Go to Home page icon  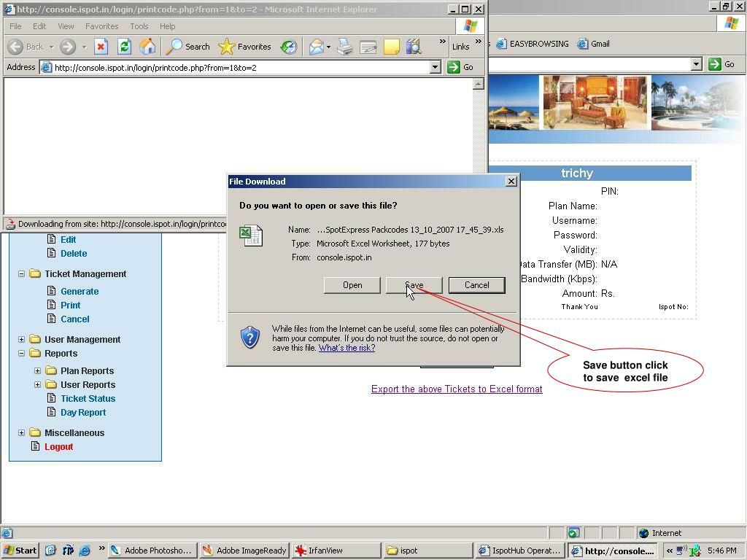(x=147, y=47)
